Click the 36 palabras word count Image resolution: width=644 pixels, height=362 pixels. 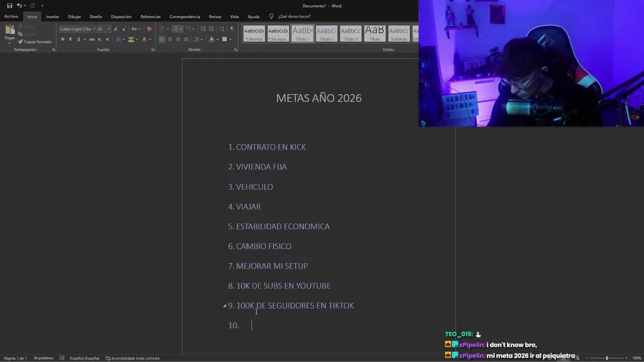point(43,358)
